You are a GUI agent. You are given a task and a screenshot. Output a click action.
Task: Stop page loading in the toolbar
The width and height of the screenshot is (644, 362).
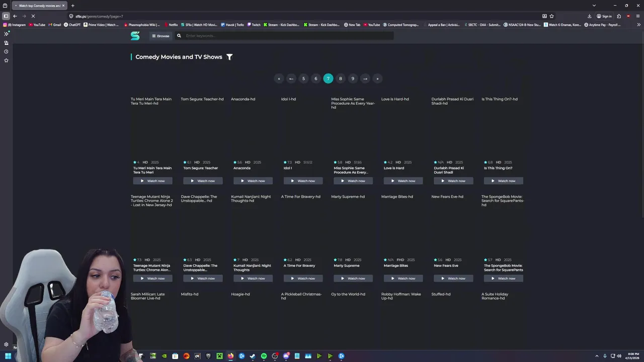33,16
